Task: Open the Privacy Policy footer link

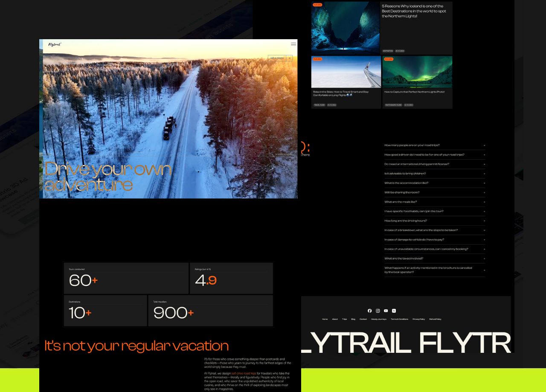Action: (418, 319)
